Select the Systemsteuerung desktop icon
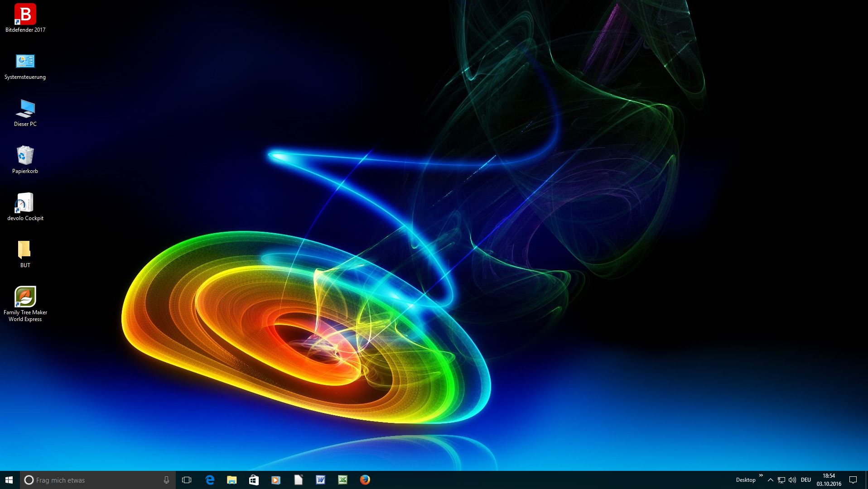This screenshot has width=868, height=489. coord(25,62)
